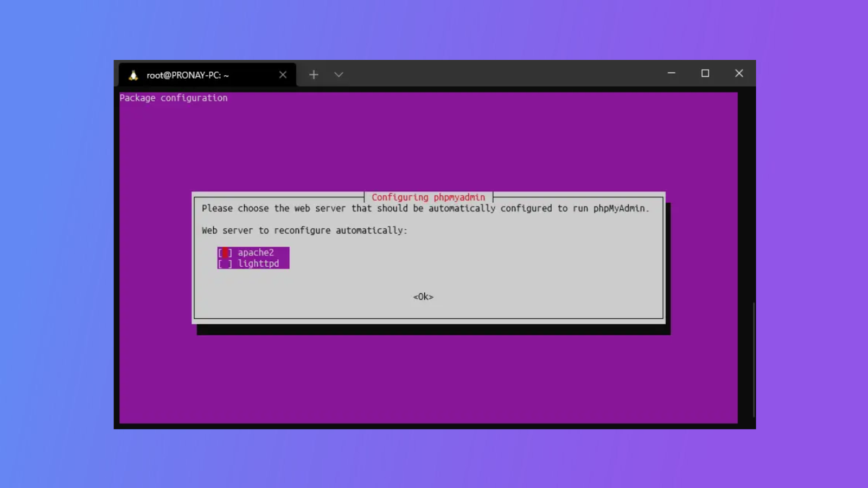This screenshot has width=868, height=488.
Task: Check the apache2 web server option
Action: point(253,253)
